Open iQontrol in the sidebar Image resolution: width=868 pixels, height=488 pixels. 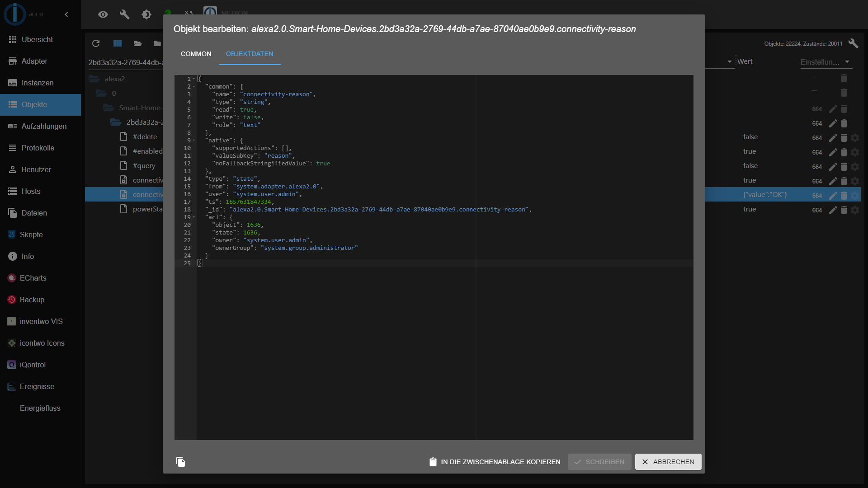coord(40,365)
